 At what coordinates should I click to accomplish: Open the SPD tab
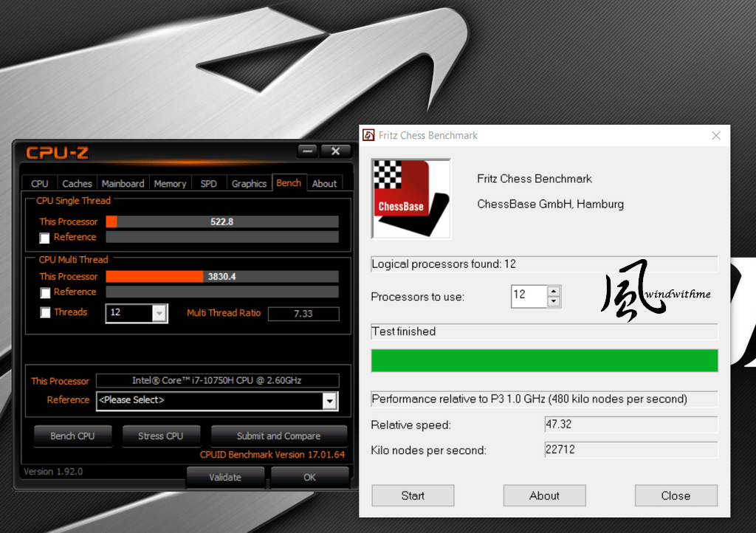tap(209, 184)
